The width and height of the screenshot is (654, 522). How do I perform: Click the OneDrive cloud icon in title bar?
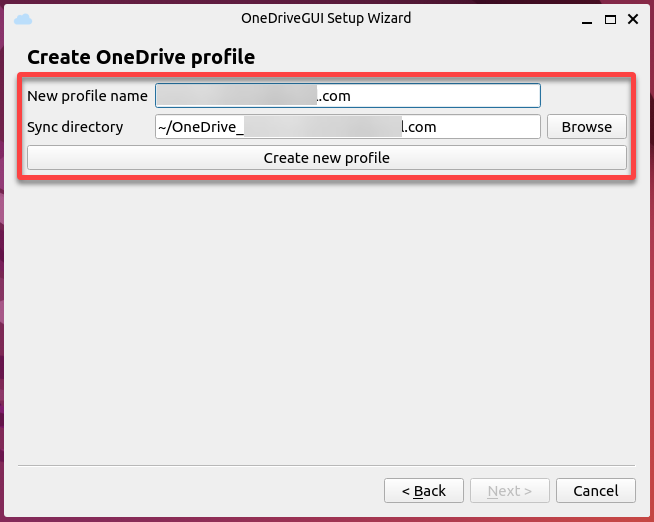pos(23,19)
